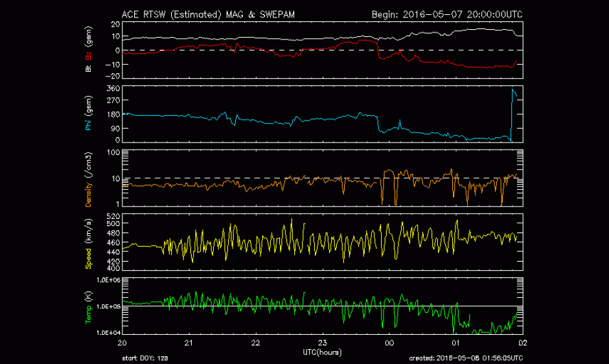The image size is (609, 364).
Task: Click the blue Phi (gsm) axis label
Action: 89,113
